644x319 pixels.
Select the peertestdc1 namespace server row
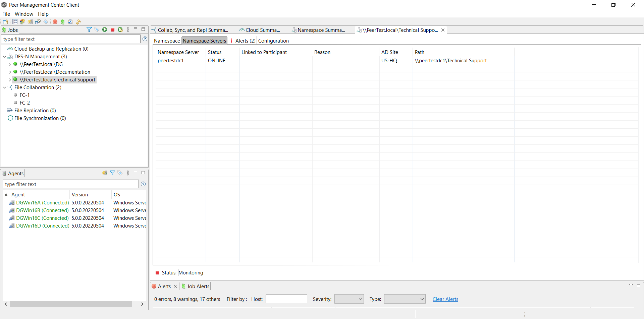[397, 61]
